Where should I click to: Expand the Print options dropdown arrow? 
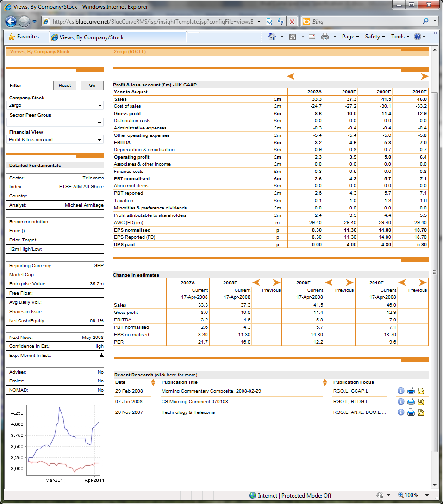click(335, 37)
